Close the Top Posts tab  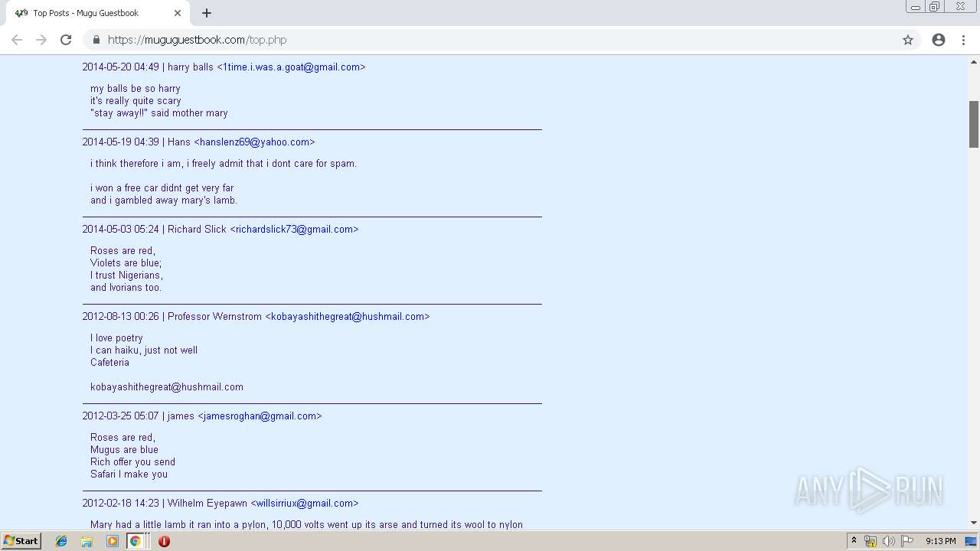click(178, 13)
